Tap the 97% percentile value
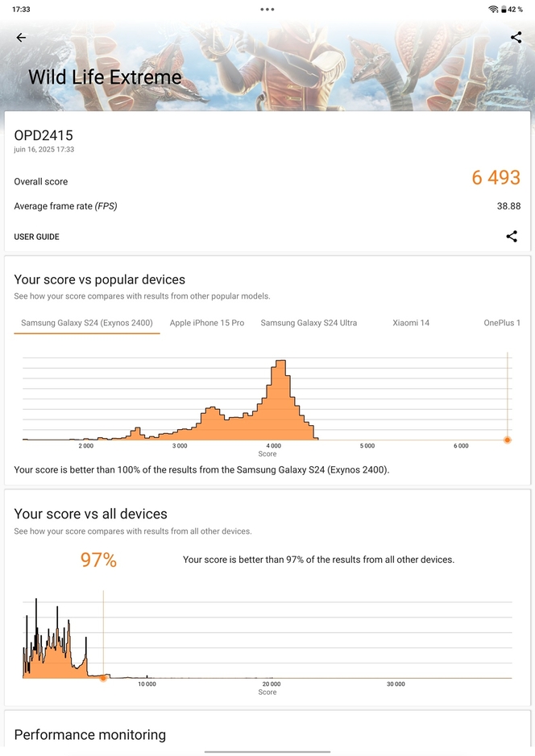This screenshot has height=756, width=535. [98, 560]
